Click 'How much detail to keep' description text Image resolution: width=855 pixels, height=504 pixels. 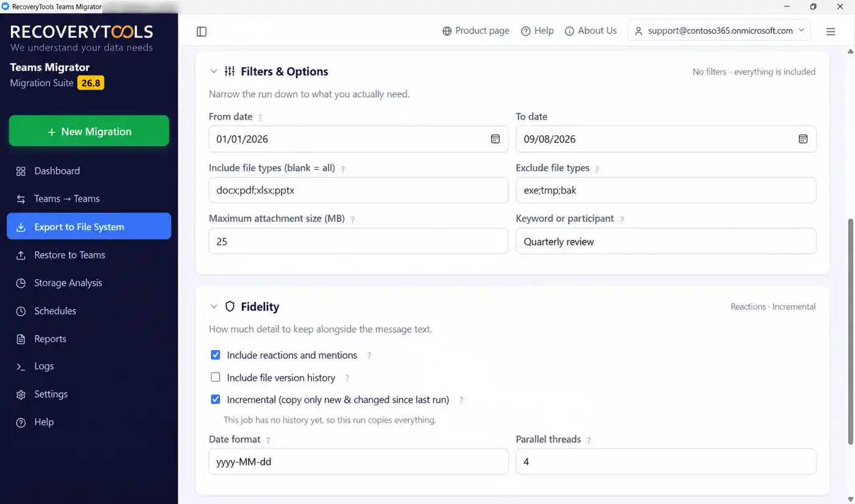pos(321,329)
